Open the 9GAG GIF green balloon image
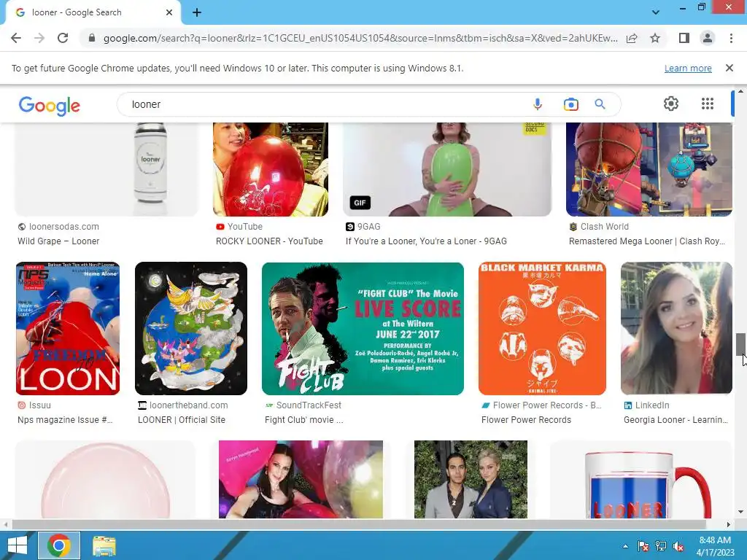Screen dimensions: 747x560 click(447, 169)
